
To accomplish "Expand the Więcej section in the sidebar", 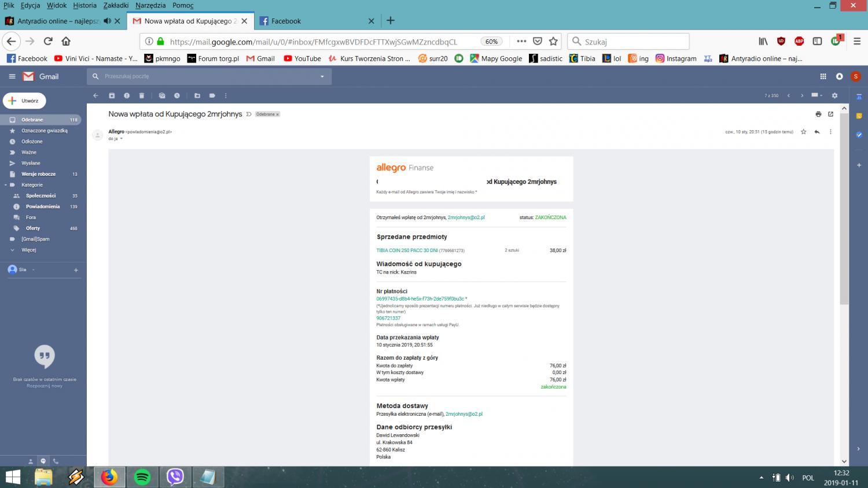I will pos(28,250).
